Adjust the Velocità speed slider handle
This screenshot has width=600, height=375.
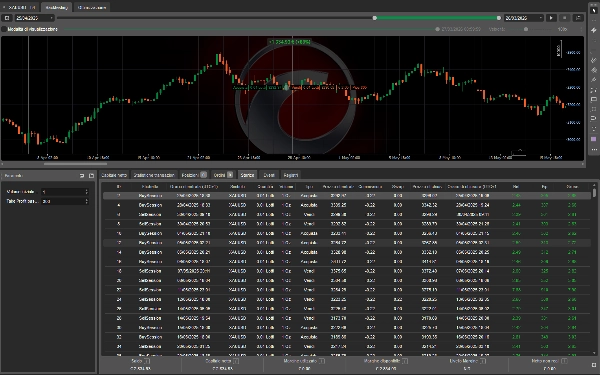tap(526, 29)
